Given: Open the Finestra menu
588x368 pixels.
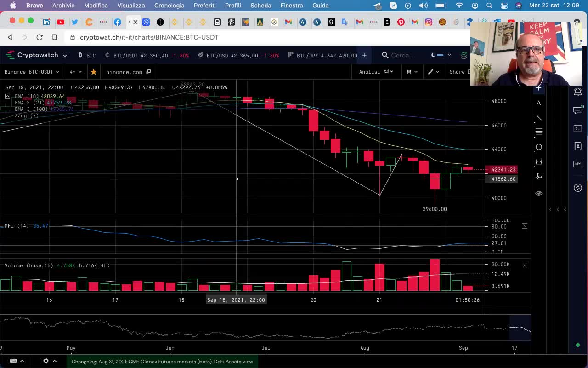Looking at the screenshot, I should 292,6.
